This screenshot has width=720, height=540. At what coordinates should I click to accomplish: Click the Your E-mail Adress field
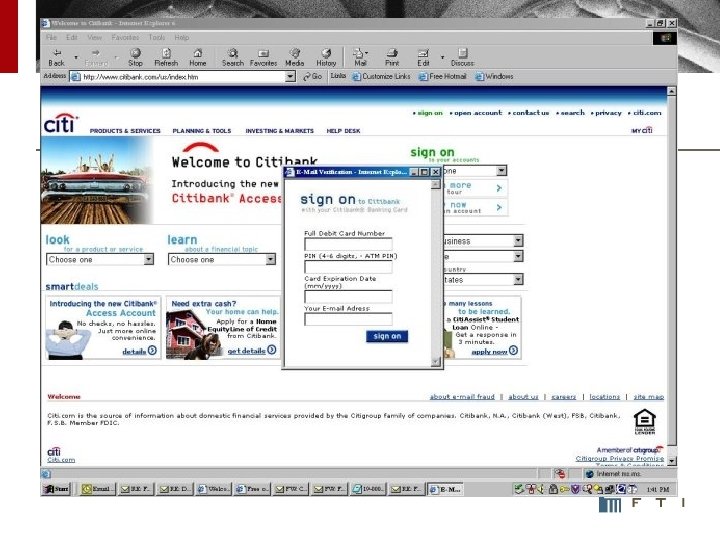348,319
